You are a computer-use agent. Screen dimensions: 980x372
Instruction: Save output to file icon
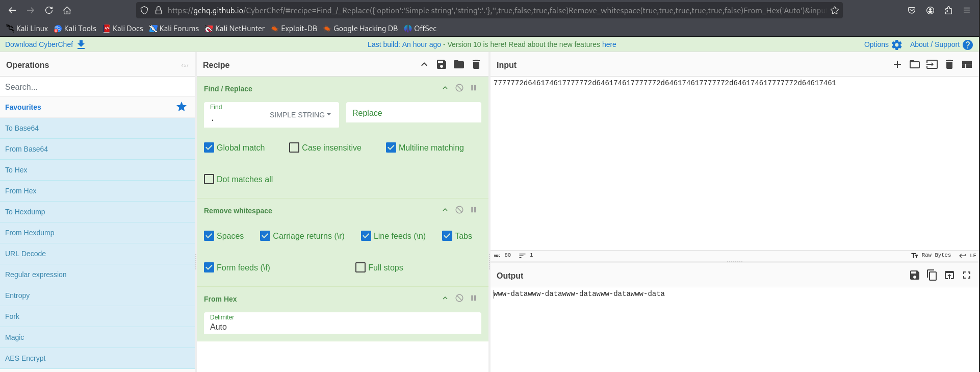point(914,275)
